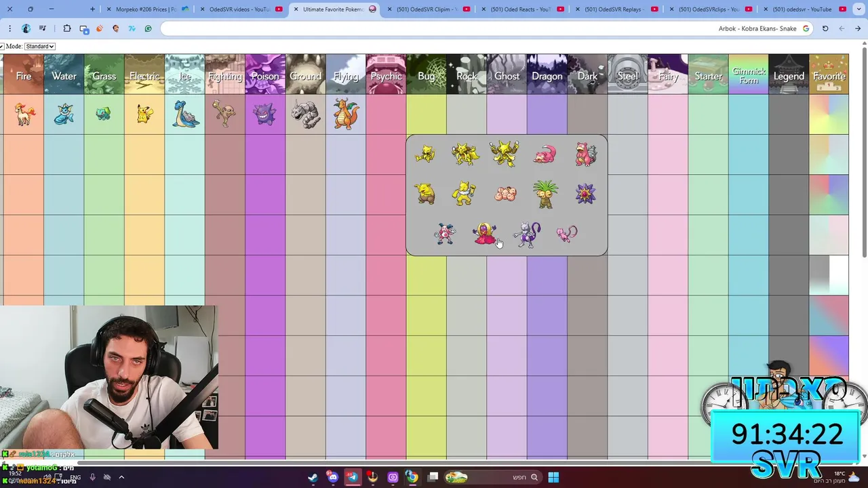The height and width of the screenshot is (488, 868).
Task: Click Onix in the Ground column
Action: [305, 114]
